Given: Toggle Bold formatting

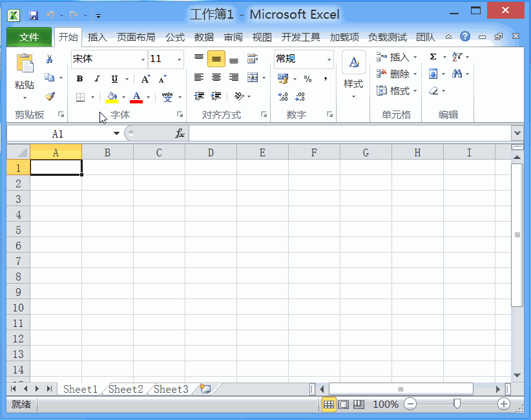Looking at the screenshot, I should coord(79,79).
